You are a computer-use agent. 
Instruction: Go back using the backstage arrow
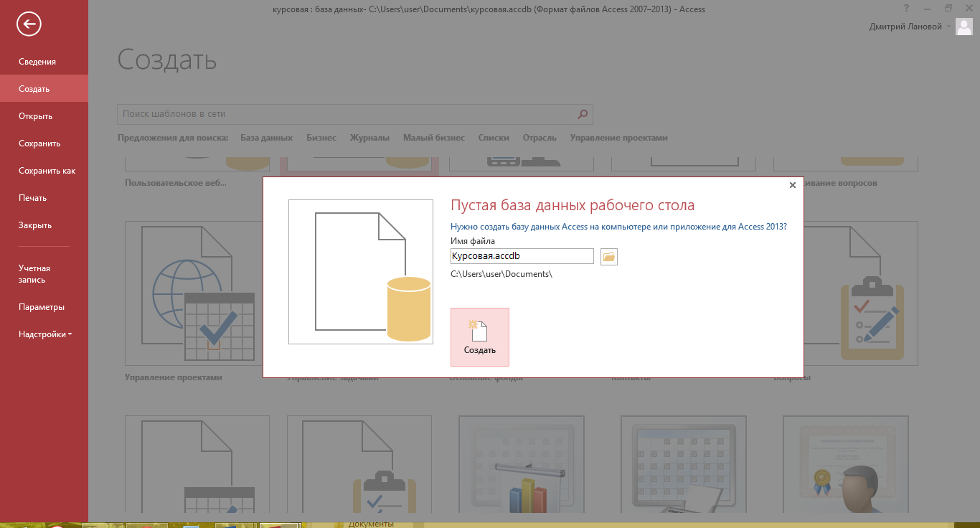click(x=29, y=24)
